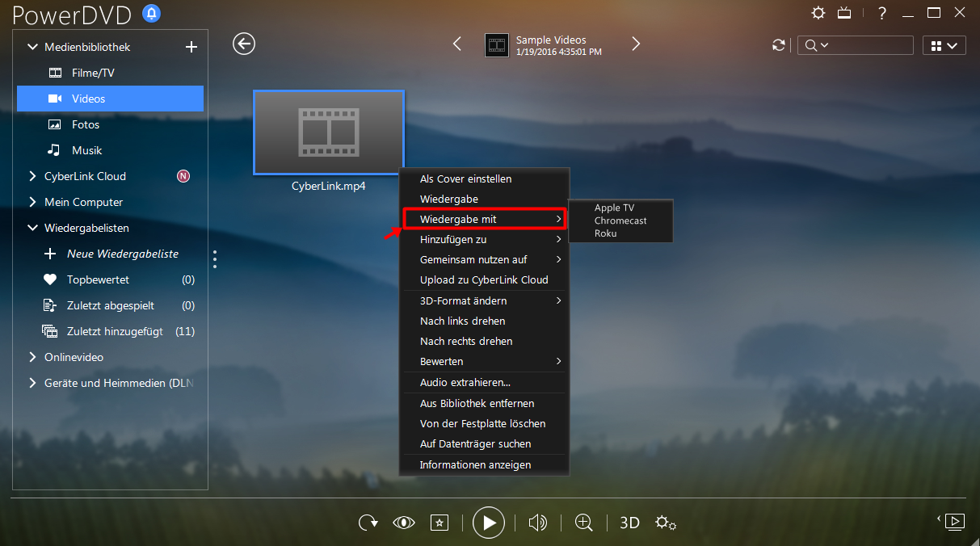This screenshot has width=980, height=546.
Task: Choose Nach rechts drehen
Action: [485, 341]
